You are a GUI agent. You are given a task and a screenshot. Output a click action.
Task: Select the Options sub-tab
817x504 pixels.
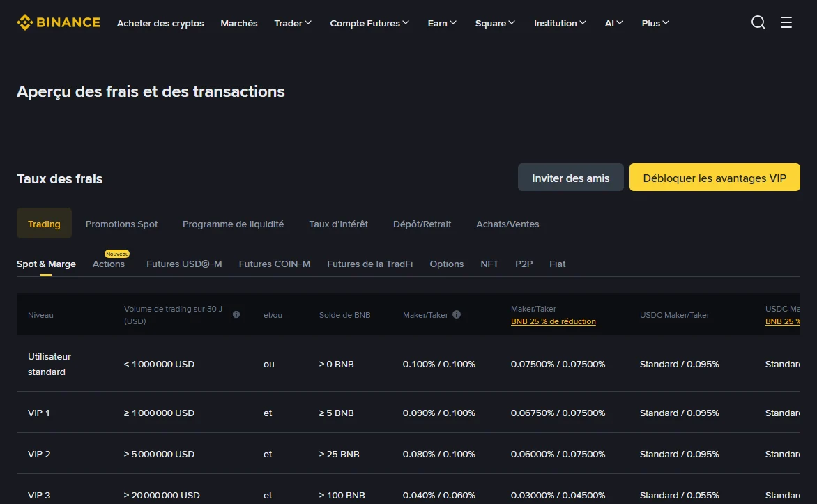pyautogui.click(x=447, y=264)
